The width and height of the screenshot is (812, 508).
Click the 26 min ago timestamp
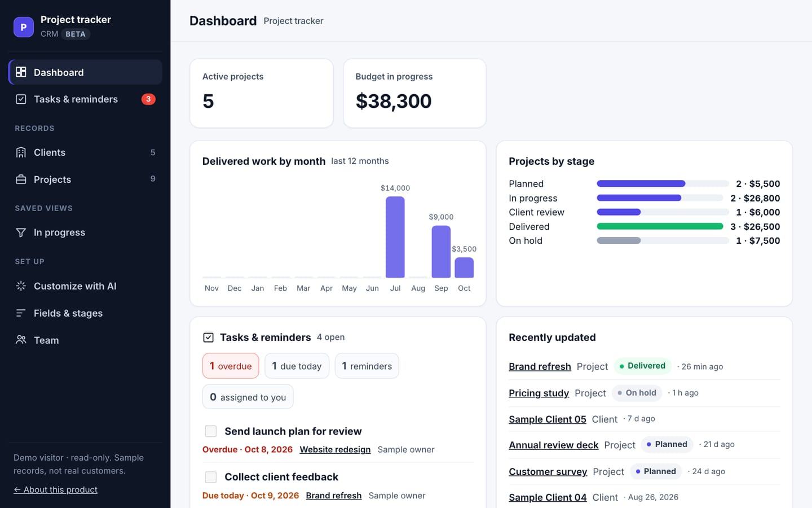[702, 366]
